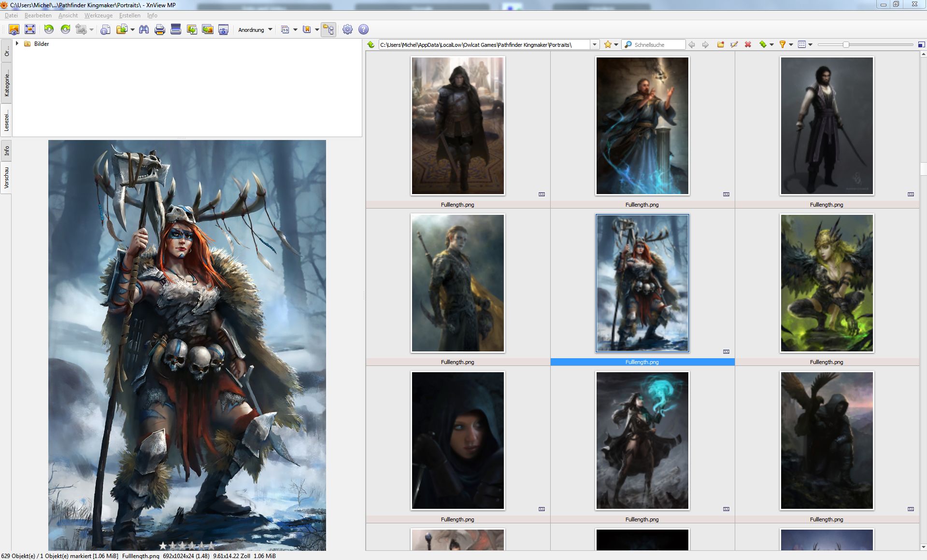Toggle the folder tree view button

click(x=328, y=29)
